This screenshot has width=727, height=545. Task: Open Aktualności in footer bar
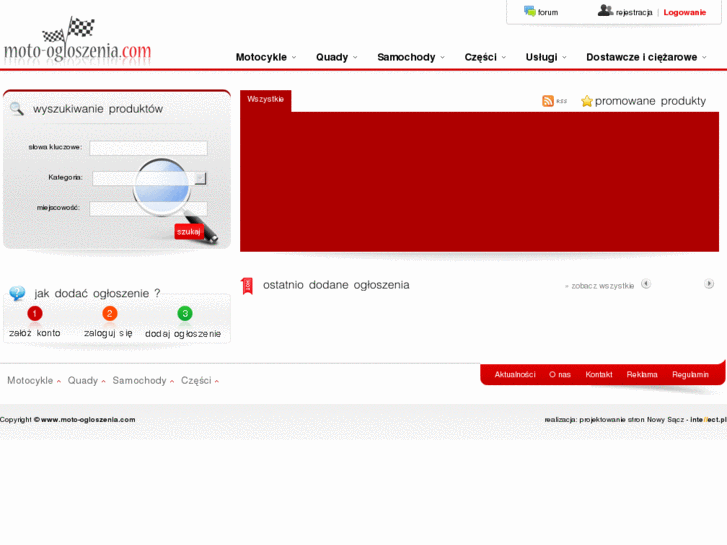coord(515,374)
